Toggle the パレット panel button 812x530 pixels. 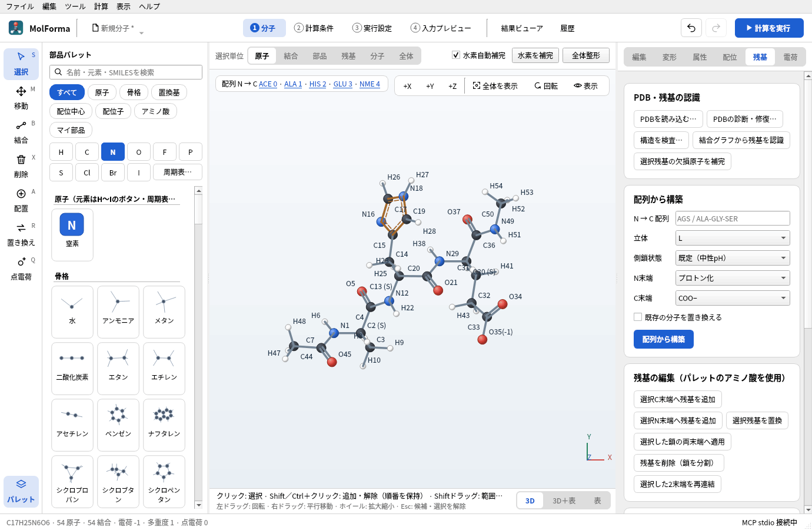21,491
